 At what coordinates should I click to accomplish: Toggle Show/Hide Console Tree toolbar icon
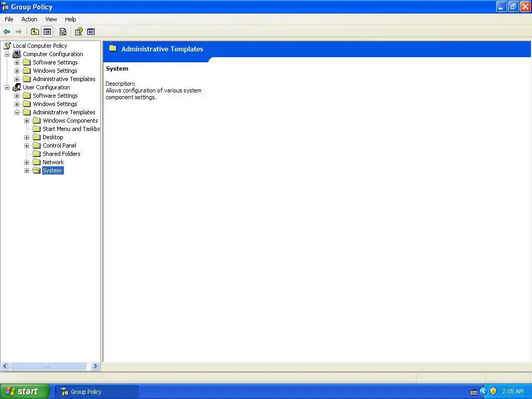pos(47,32)
